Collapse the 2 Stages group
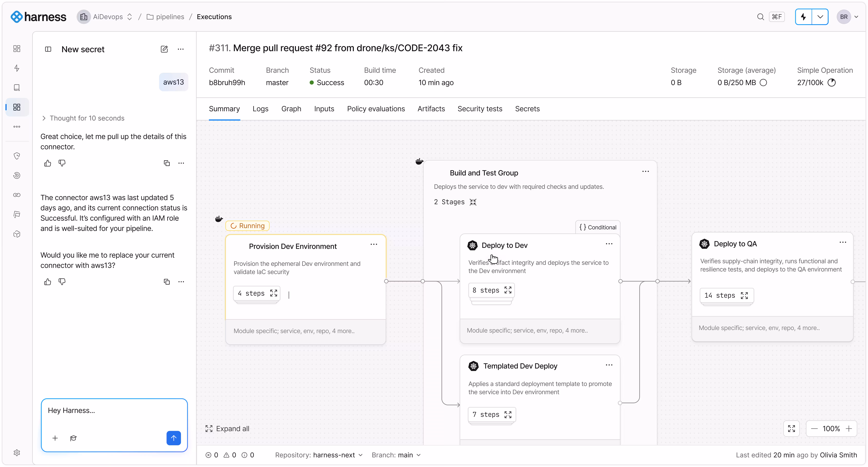868x467 pixels. pos(473,202)
